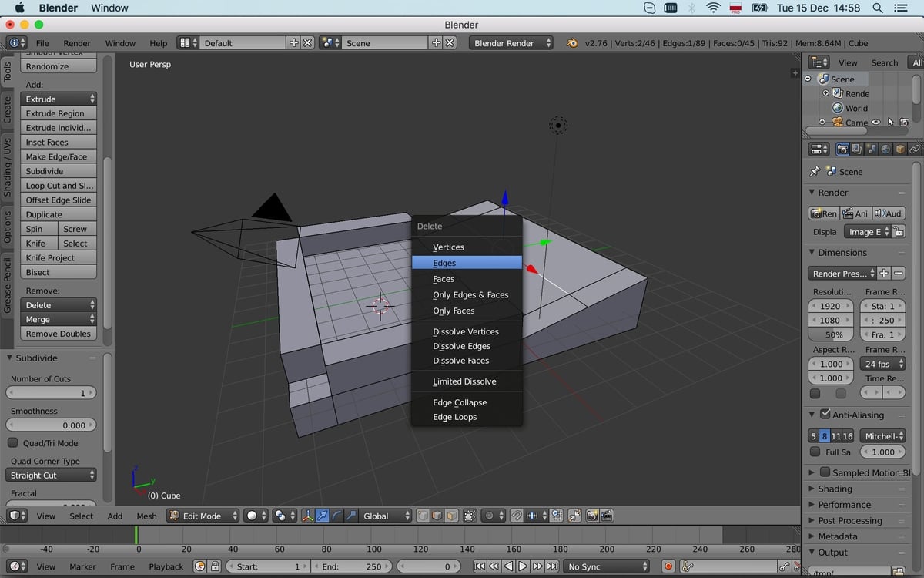Enable the Full Sample checkbox
Image resolution: width=924 pixels, height=578 pixels.
tap(815, 452)
